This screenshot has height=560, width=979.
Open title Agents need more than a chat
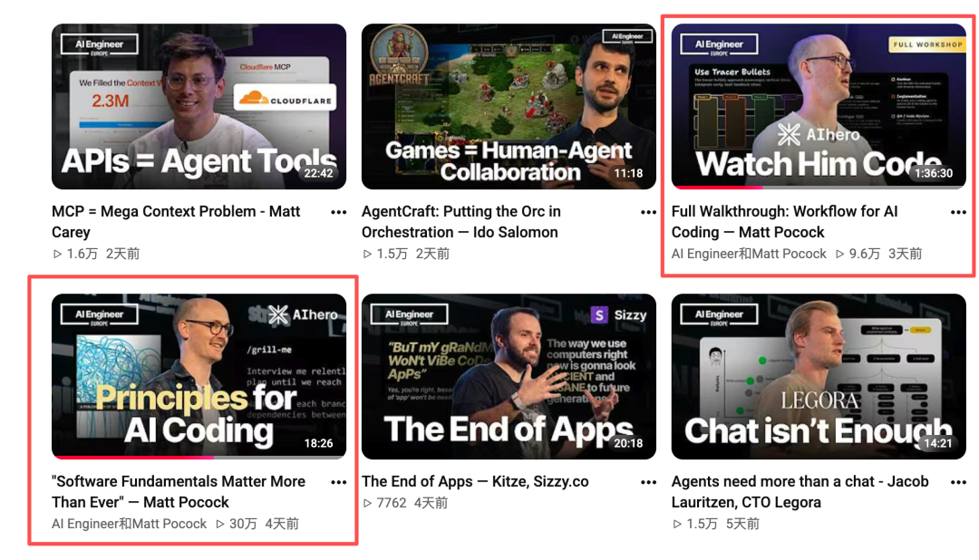pyautogui.click(x=800, y=491)
